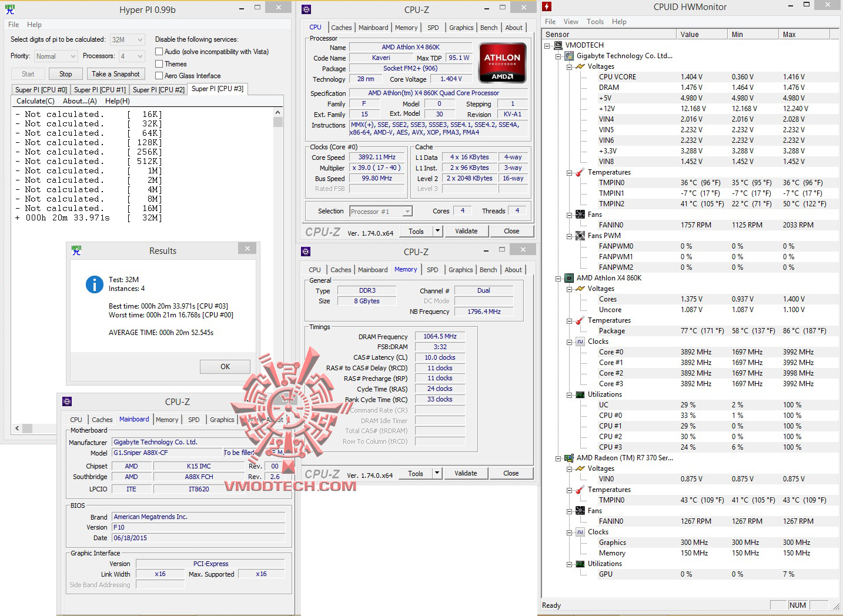Collapse the motherboard Voltages tree node
This screenshot has width=843, height=616.
click(x=569, y=66)
